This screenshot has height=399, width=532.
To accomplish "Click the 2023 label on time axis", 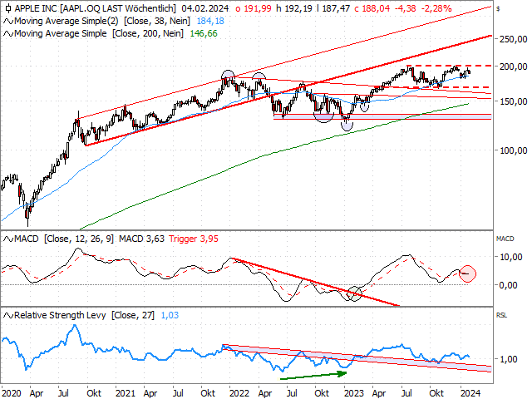I will [x=354, y=393].
